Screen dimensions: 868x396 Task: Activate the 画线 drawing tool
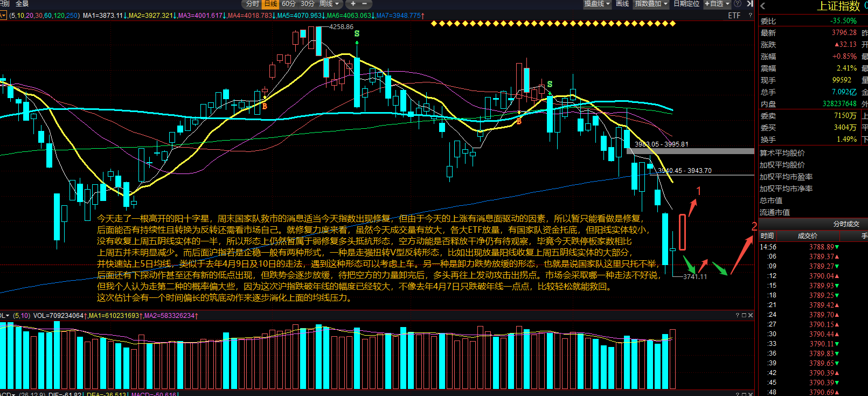(x=622, y=4)
